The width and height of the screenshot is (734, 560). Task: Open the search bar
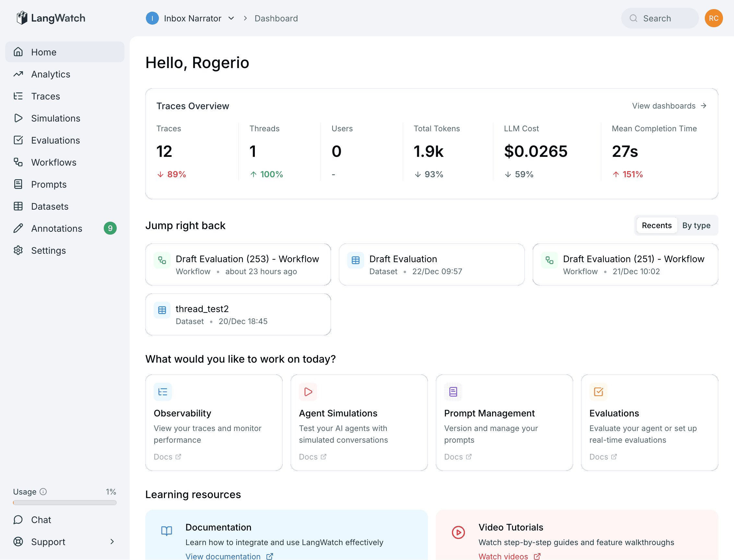[x=659, y=18]
